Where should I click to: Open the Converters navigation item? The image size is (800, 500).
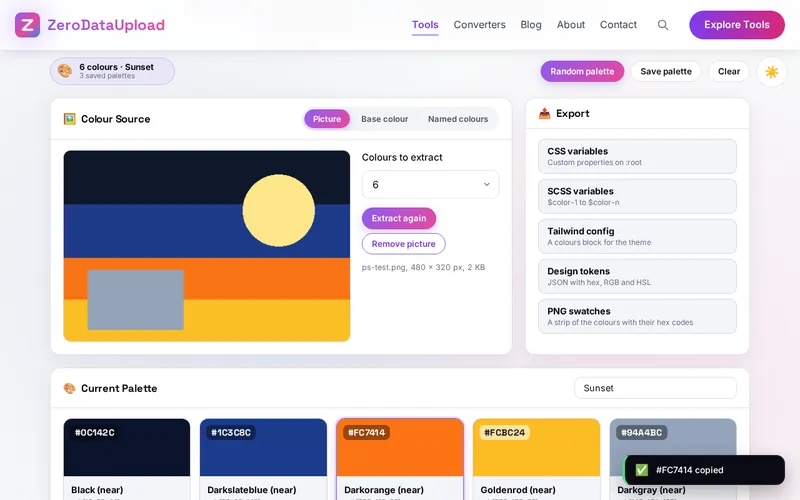[480, 25]
